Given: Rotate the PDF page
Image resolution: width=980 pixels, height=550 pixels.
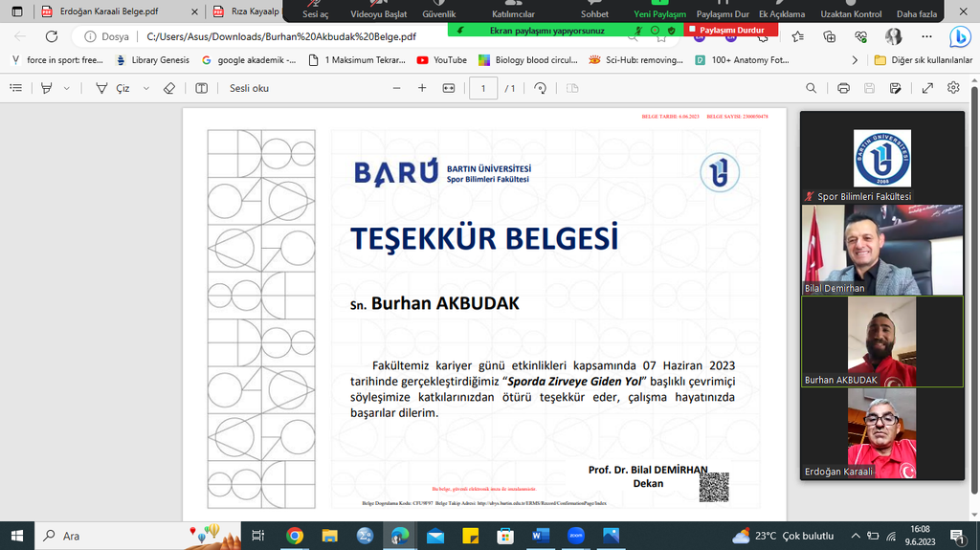Looking at the screenshot, I should coord(541,88).
